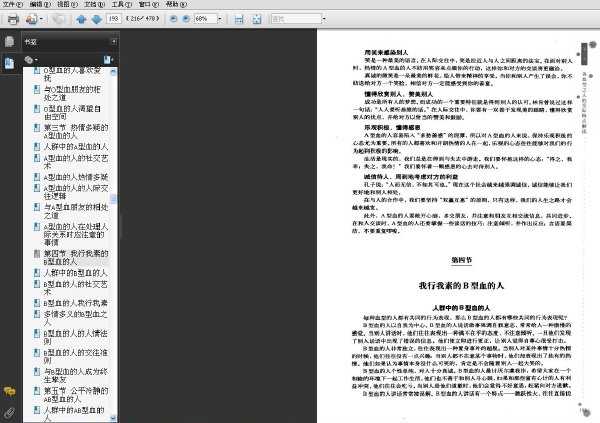Select bookmark A型血的人的社交艺术

click(76, 162)
